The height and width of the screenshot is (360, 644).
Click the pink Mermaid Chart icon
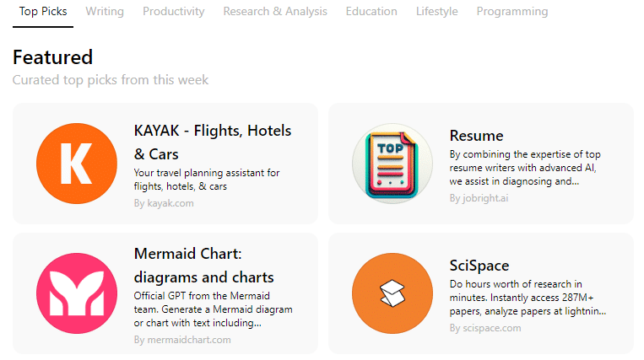(x=77, y=293)
